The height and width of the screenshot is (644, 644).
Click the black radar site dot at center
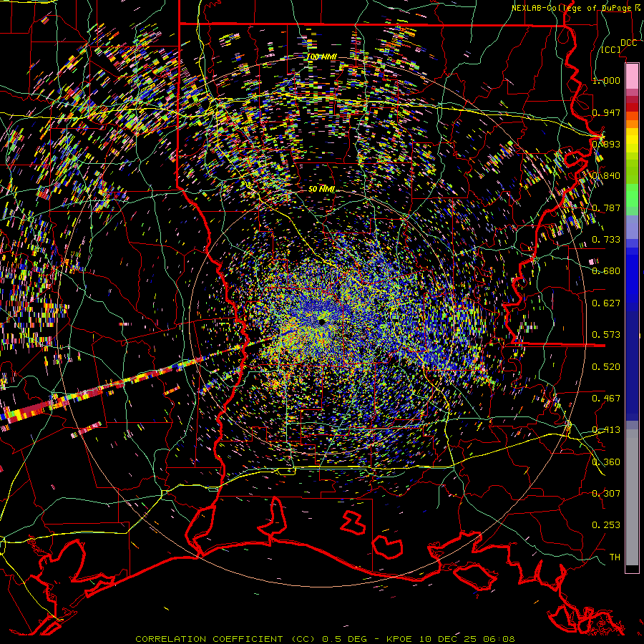pyautogui.click(x=321, y=321)
